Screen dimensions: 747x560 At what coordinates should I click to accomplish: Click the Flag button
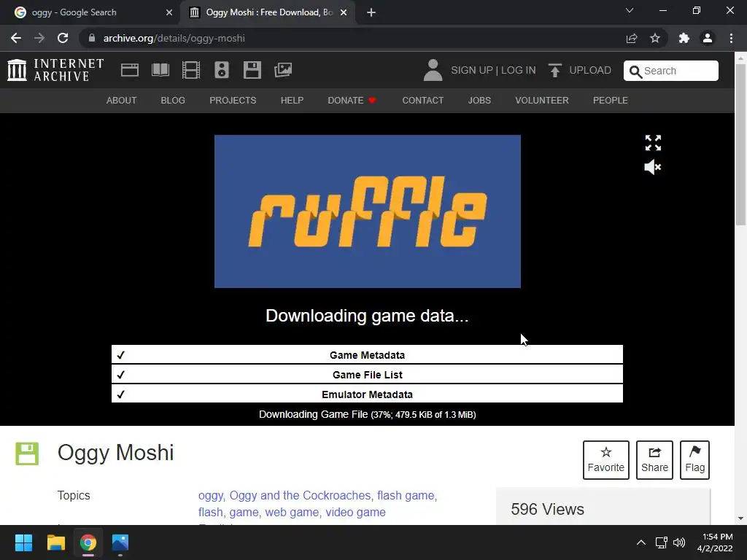pos(695,460)
